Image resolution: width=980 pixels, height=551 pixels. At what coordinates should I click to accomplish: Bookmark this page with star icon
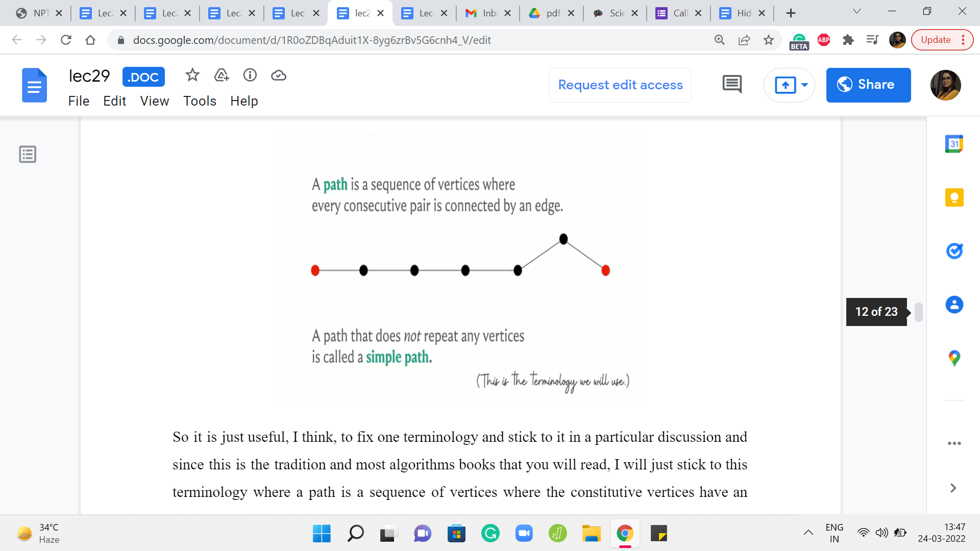768,40
